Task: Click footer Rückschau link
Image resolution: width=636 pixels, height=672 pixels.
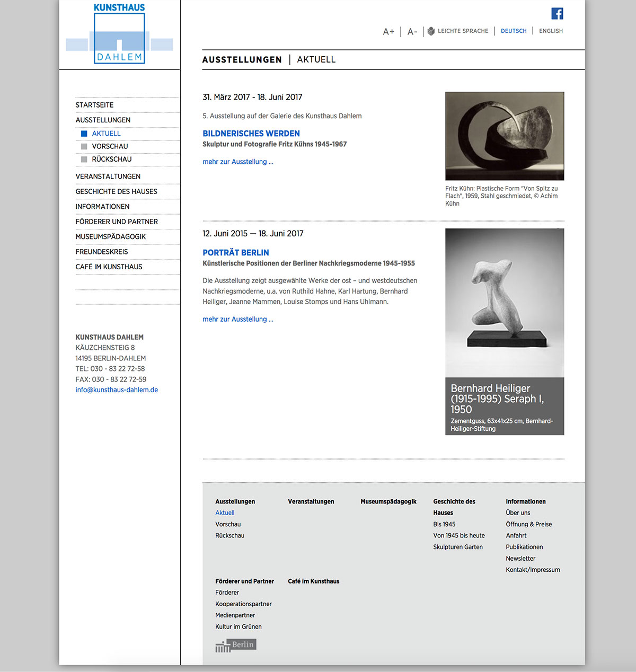Action: 229,536
